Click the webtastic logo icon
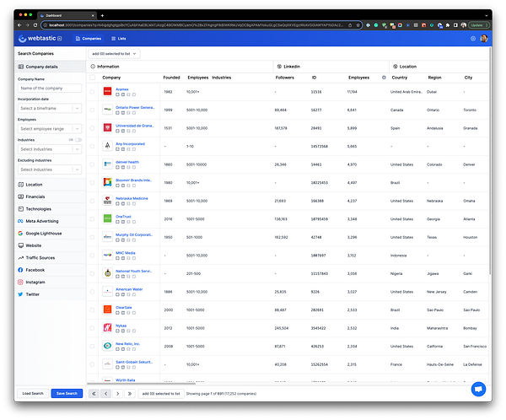This screenshot has width=506, height=420. (22, 39)
